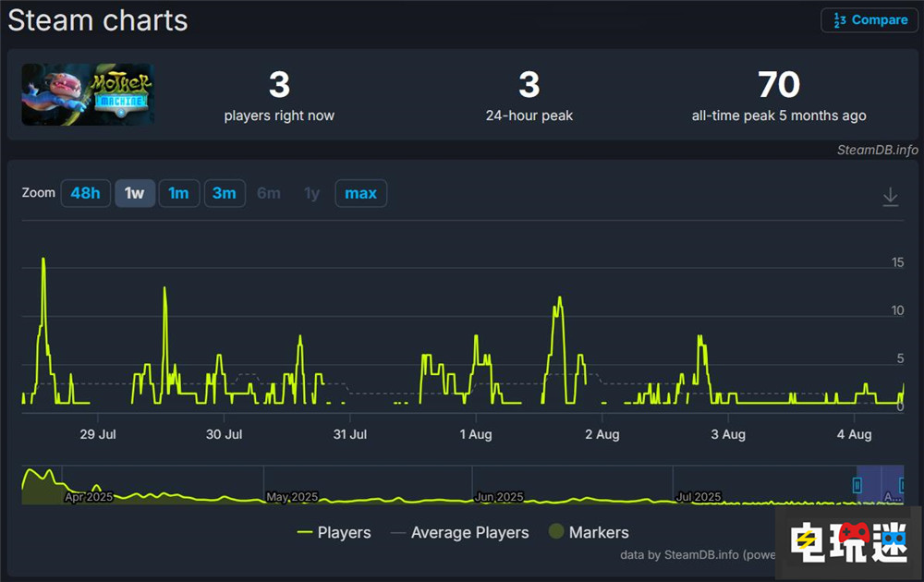The width and height of the screenshot is (924, 582).
Task: Toggle the Players series in legend
Action: (x=334, y=532)
